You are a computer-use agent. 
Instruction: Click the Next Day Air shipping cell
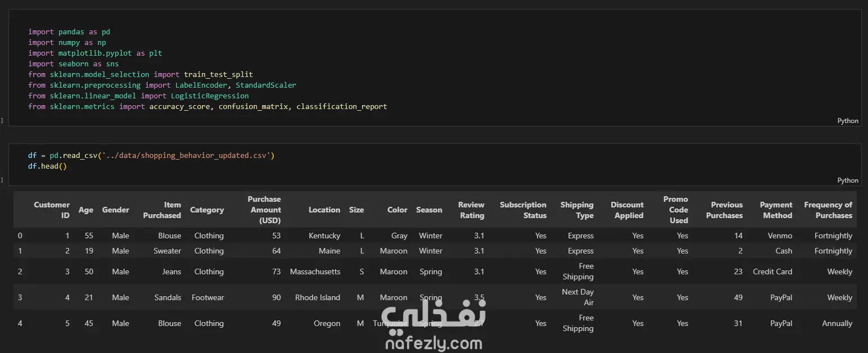point(577,297)
